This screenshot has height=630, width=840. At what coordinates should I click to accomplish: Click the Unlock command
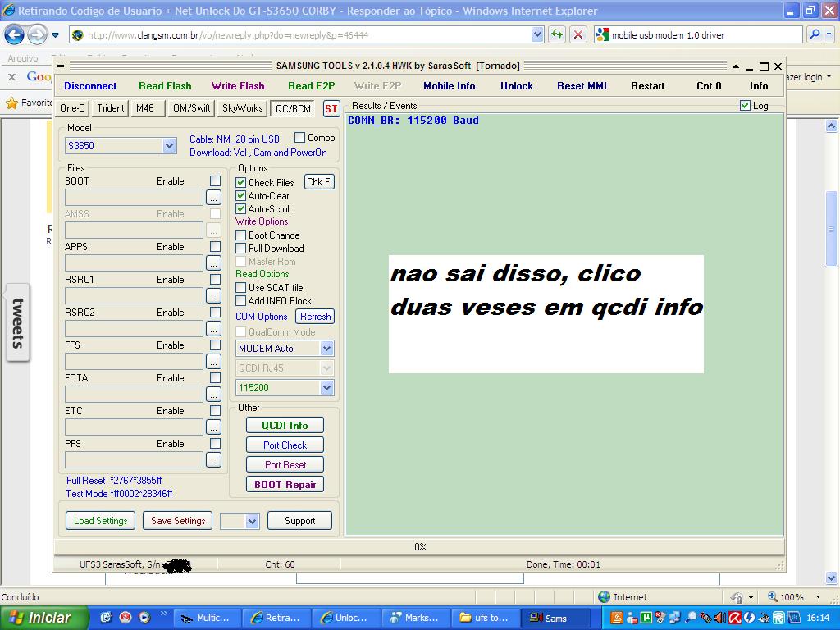[517, 85]
